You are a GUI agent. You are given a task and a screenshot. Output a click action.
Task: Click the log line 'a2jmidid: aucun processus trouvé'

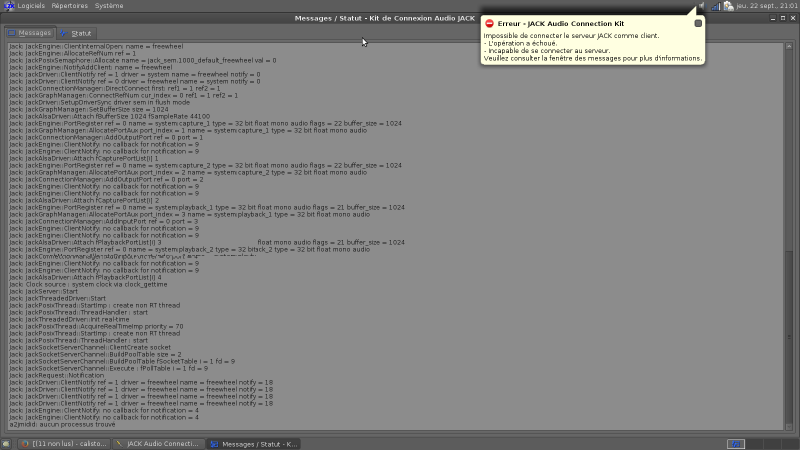click(x=62, y=424)
